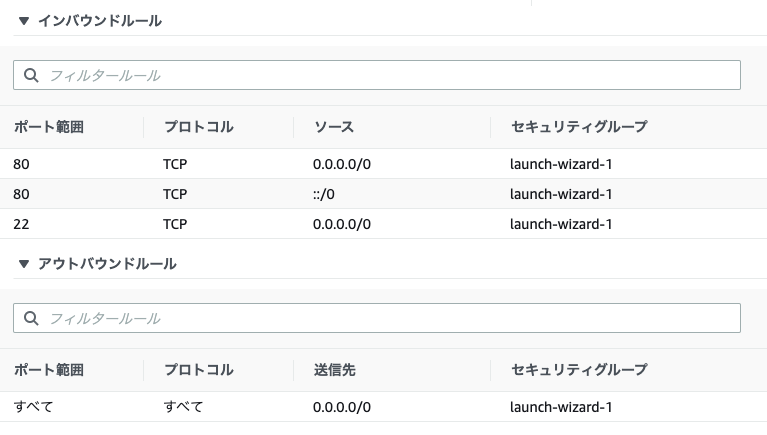Open launch-wizard-1 in the ::/0 row
Viewport: 767px width, 435px height.
pyautogui.click(x=561, y=194)
